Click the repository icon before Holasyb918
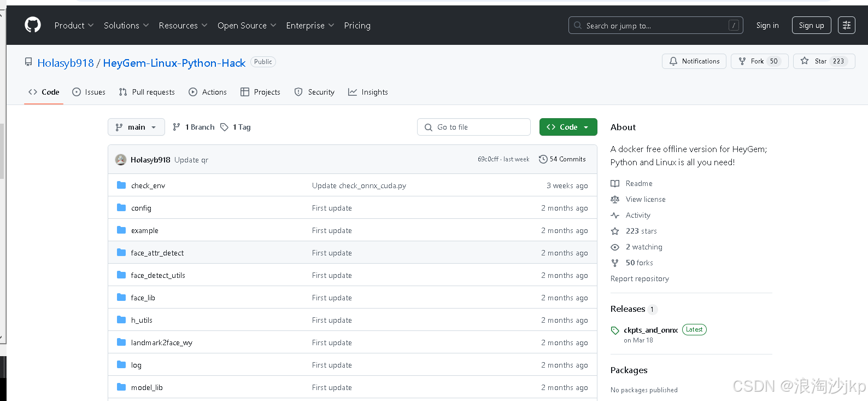The height and width of the screenshot is (401, 868). pos(28,62)
